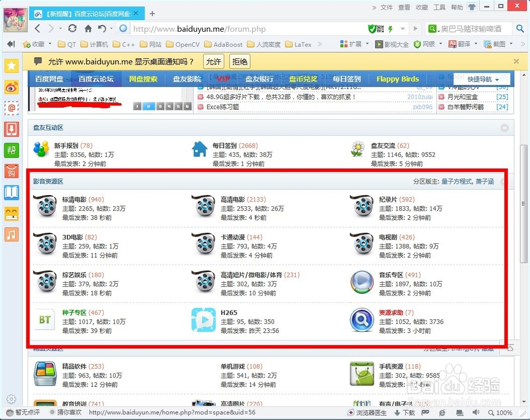530x420 pixels.
Task: Click the 每日签到 house icon
Action: (x=199, y=149)
